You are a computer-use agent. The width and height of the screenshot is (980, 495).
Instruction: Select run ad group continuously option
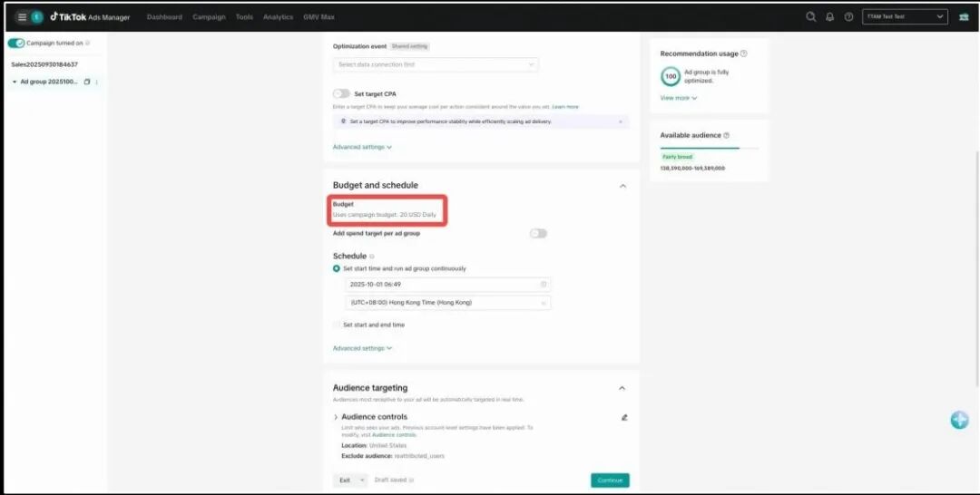click(337, 268)
